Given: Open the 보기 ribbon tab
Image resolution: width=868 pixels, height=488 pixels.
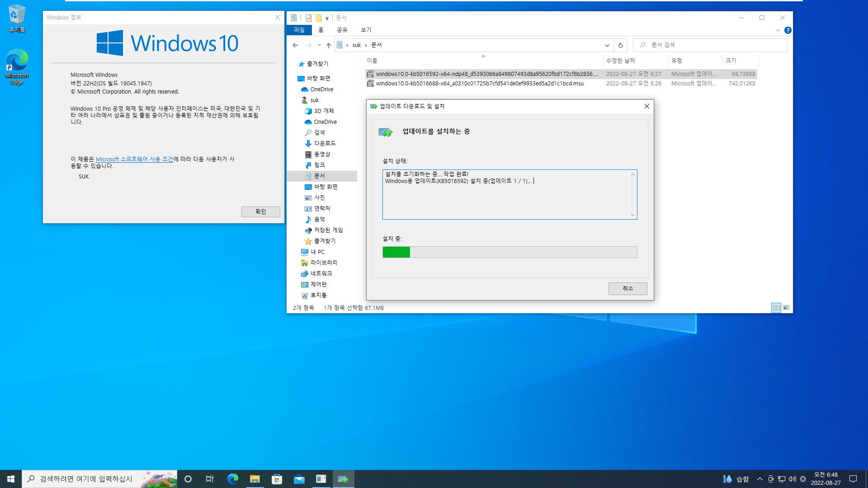Looking at the screenshot, I should [x=366, y=30].
